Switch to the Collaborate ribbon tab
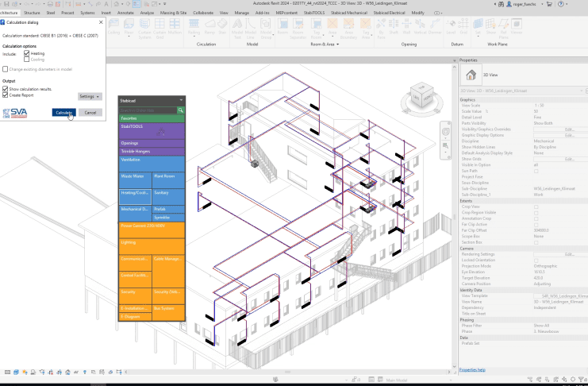The height and width of the screenshot is (386, 588). point(202,14)
